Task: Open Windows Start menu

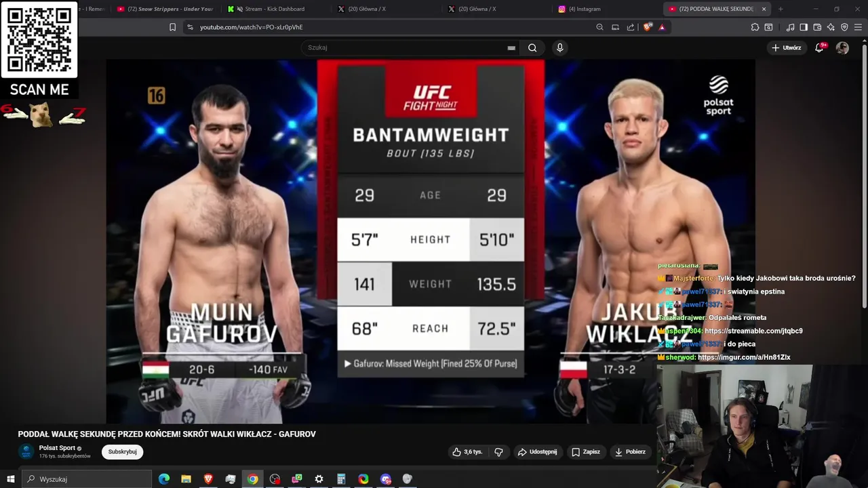Action: (11, 479)
